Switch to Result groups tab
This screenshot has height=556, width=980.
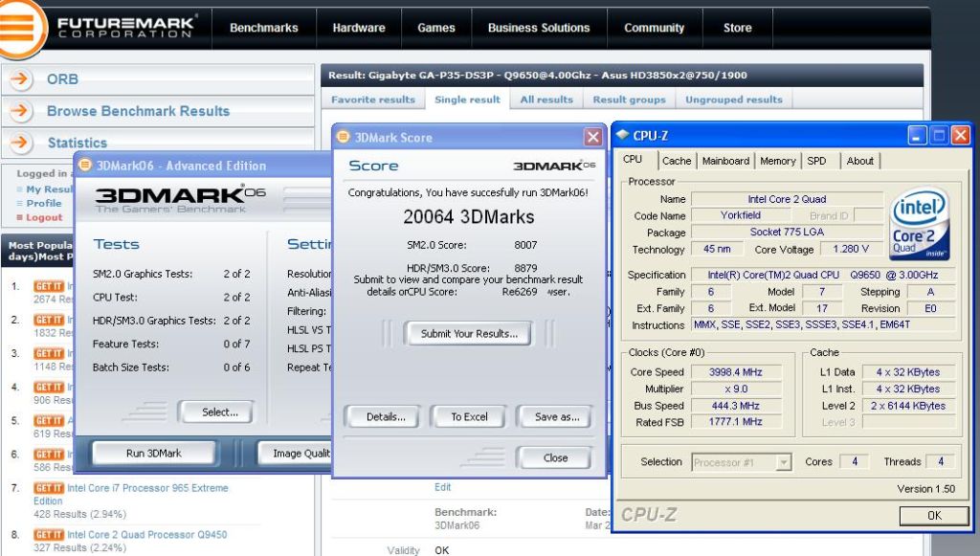pos(630,100)
